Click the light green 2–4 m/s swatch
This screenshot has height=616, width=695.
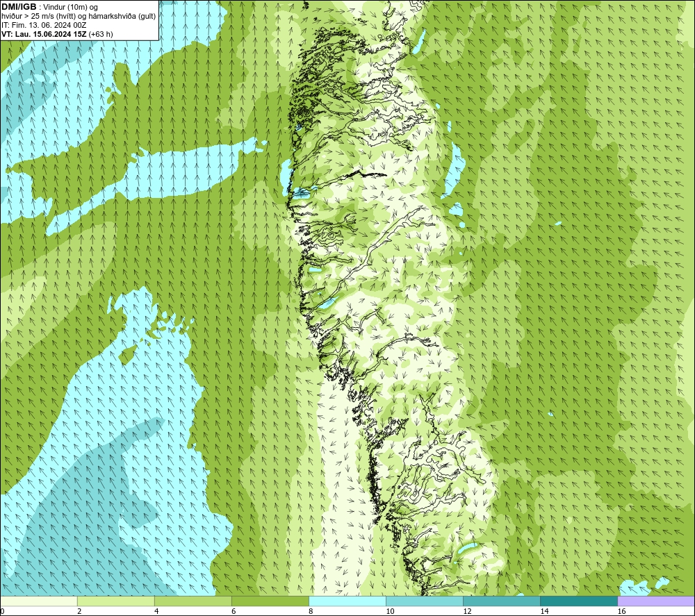click(115, 601)
